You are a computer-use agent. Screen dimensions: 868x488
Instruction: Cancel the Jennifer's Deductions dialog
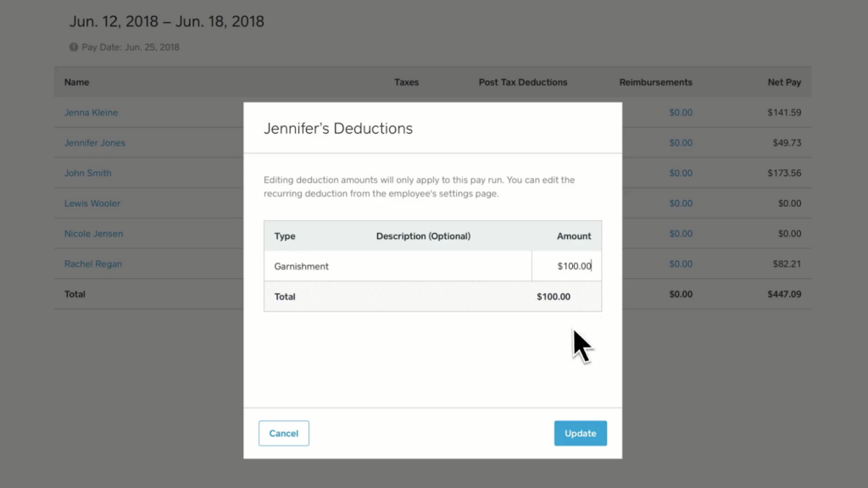point(283,433)
